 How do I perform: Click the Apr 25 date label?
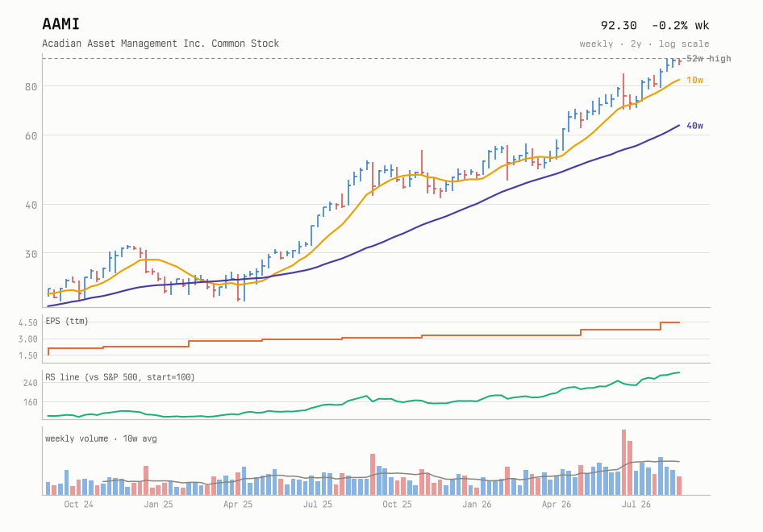point(238,505)
